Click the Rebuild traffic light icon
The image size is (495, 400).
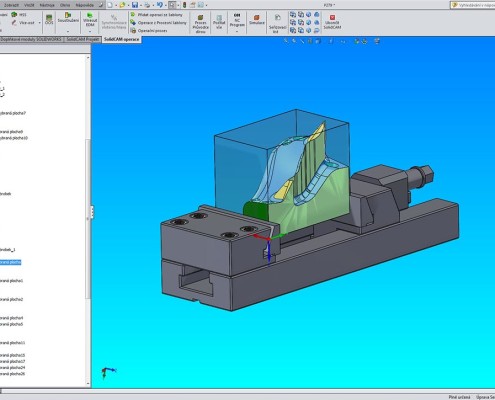184,5
